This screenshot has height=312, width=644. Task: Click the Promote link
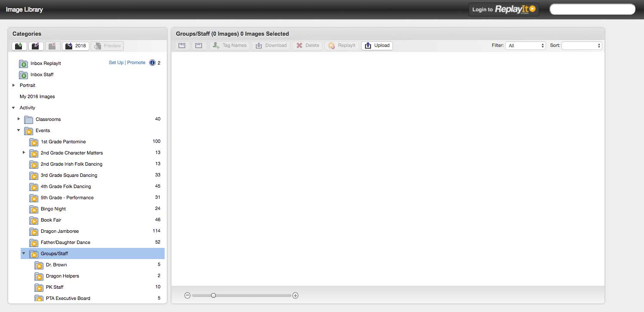pyautogui.click(x=136, y=63)
